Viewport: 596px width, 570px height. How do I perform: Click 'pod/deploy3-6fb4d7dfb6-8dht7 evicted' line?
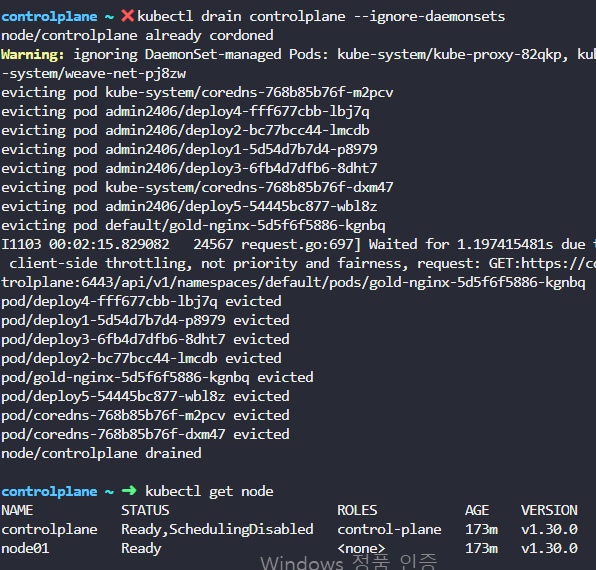[x=145, y=340]
